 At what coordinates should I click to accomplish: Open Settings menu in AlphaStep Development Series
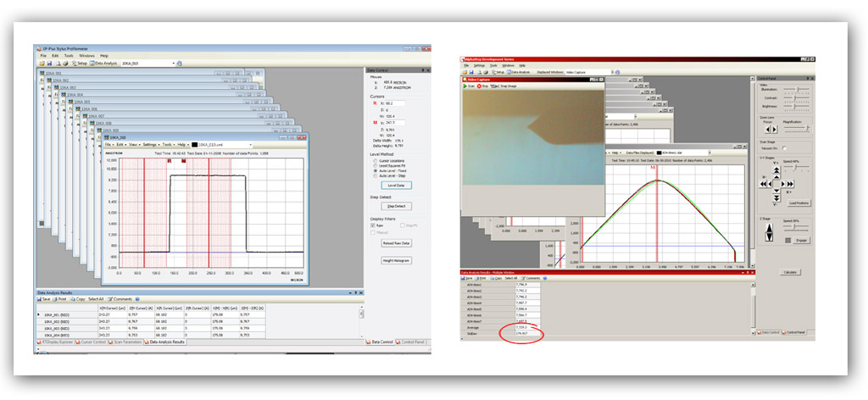480,65
